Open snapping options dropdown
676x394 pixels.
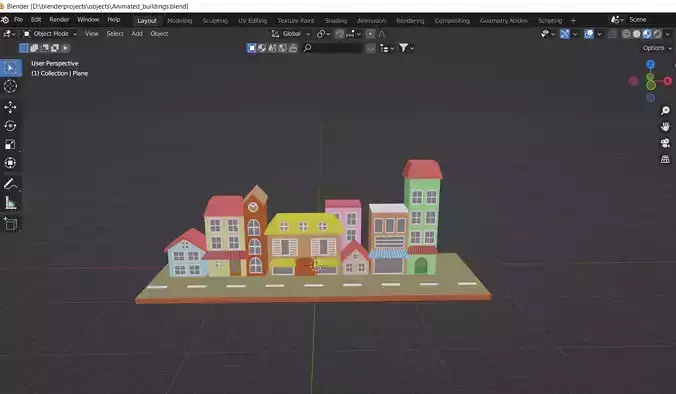point(353,34)
